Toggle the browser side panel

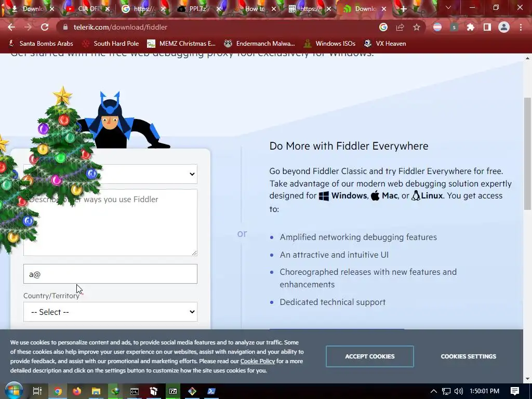(487, 27)
